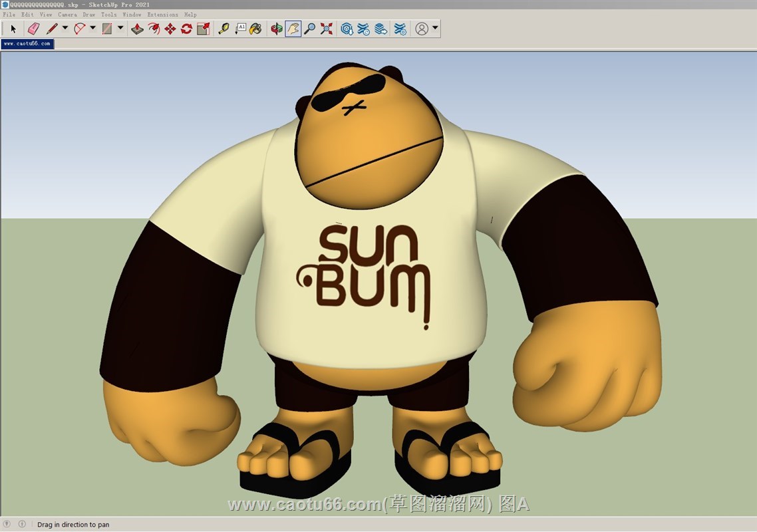Click the geo-location status bar icon
Screen dimensions: 757x532
click(7, 524)
